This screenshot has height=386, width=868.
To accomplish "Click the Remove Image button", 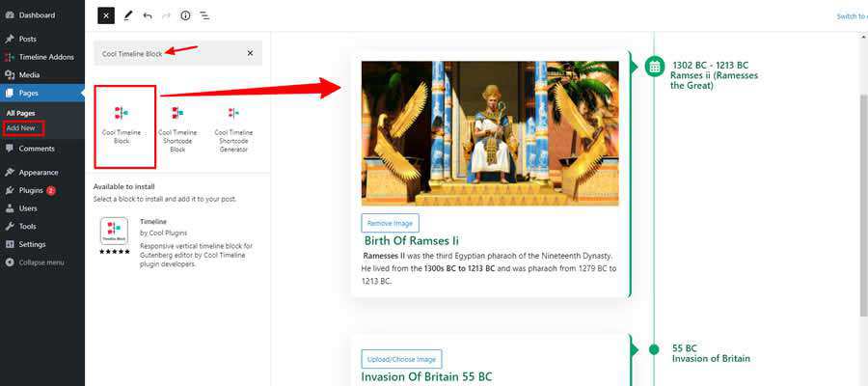I will (x=391, y=223).
